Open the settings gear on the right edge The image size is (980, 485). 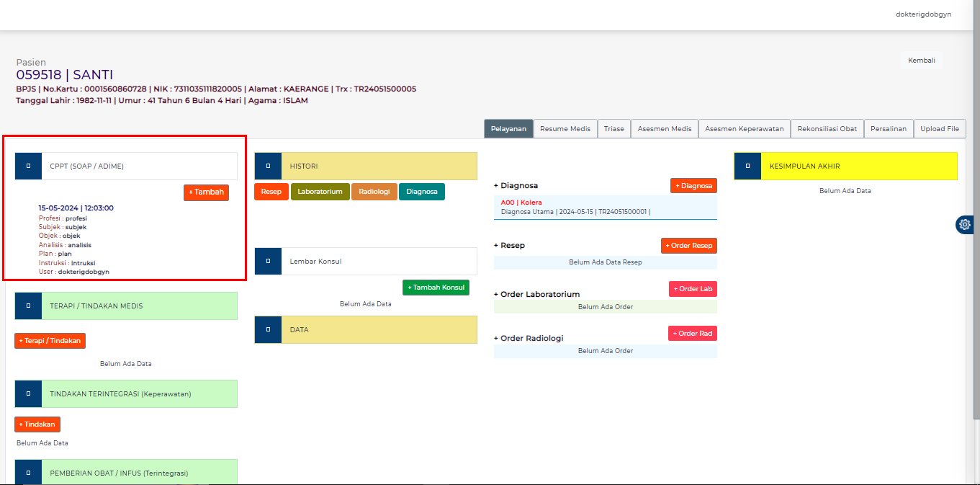[x=964, y=224]
